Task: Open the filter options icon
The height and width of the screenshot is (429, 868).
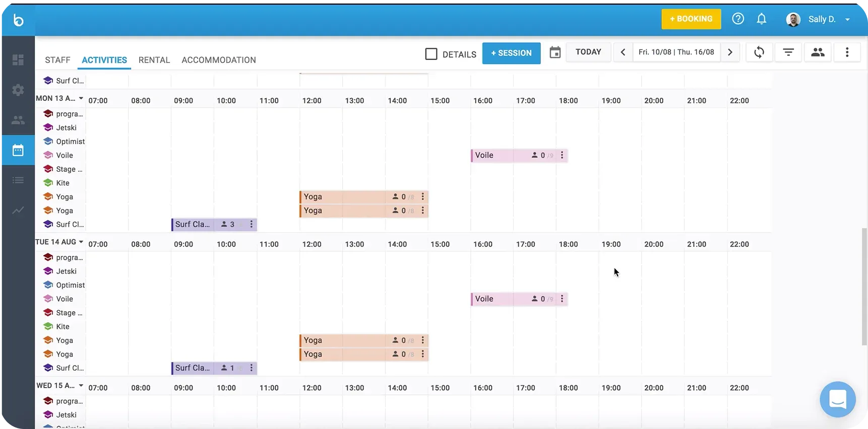Action: [x=788, y=52]
